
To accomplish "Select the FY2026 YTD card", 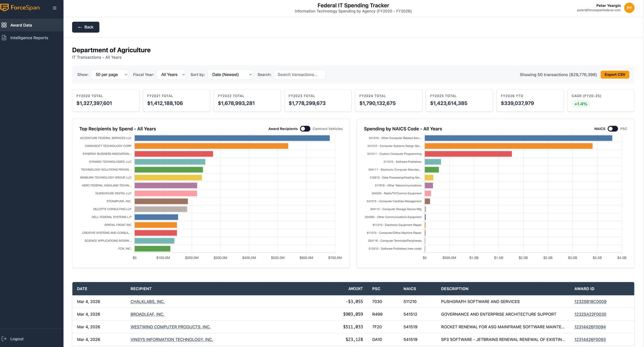I will point(530,101).
